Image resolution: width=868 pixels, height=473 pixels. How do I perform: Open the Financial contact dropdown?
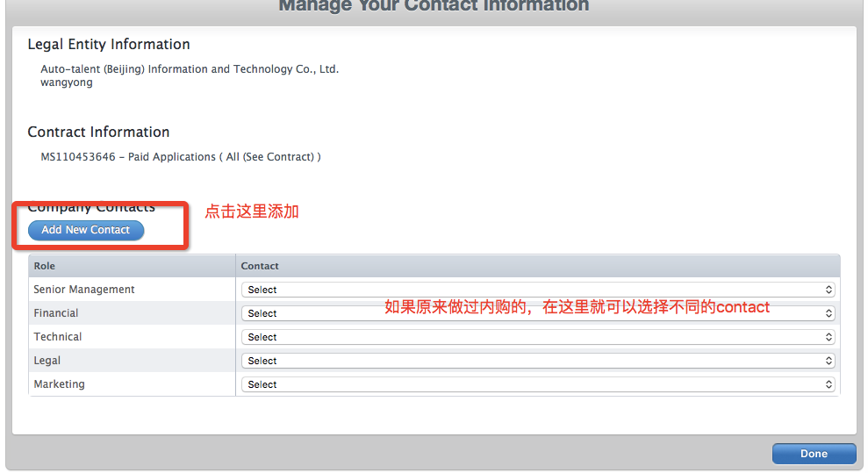point(538,313)
